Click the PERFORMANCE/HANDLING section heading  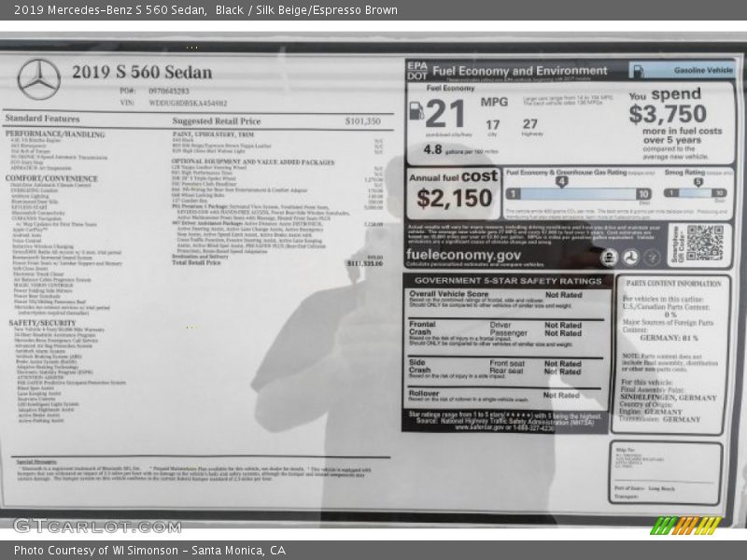click(x=55, y=134)
